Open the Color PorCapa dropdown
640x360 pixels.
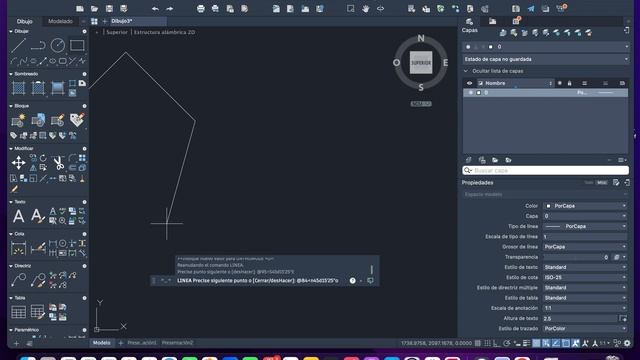pyautogui.click(x=585, y=206)
